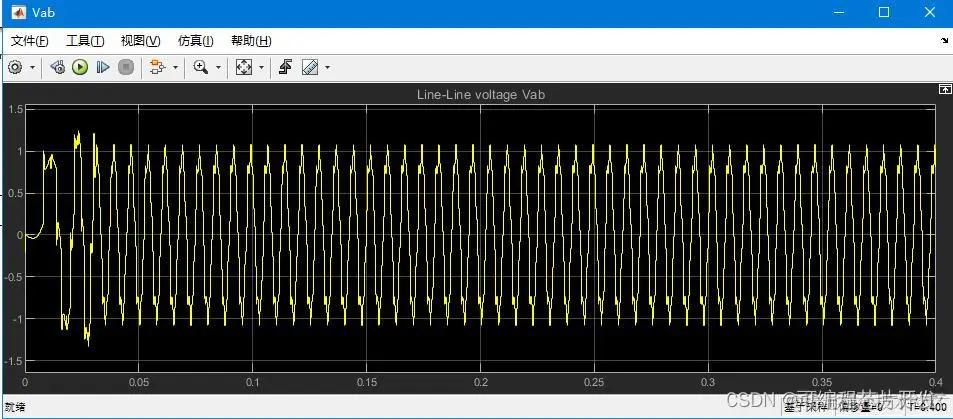Click the highlight Simulink block icon
Screen dimensions: 953x419
tap(158, 67)
